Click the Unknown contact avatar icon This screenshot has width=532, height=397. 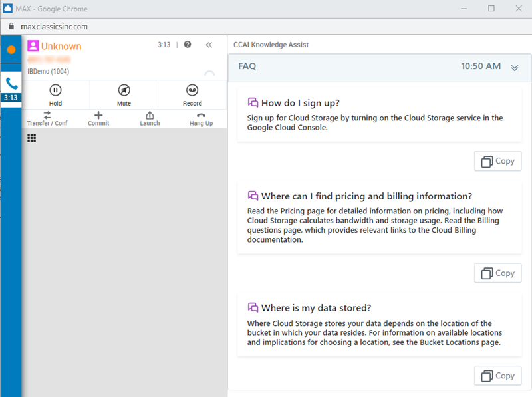point(33,46)
